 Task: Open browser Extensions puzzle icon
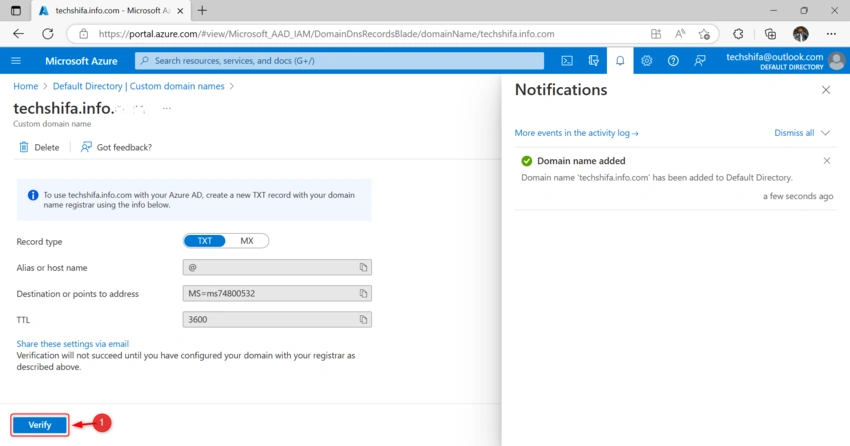(738, 34)
